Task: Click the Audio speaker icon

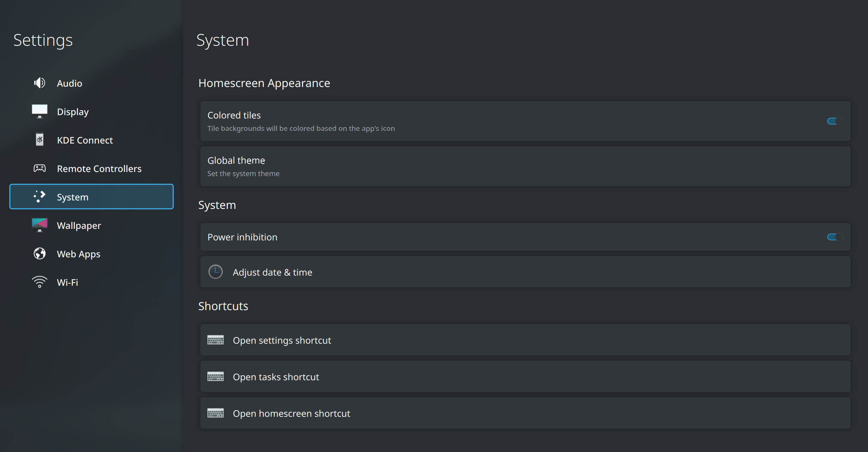Action: pyautogui.click(x=40, y=83)
